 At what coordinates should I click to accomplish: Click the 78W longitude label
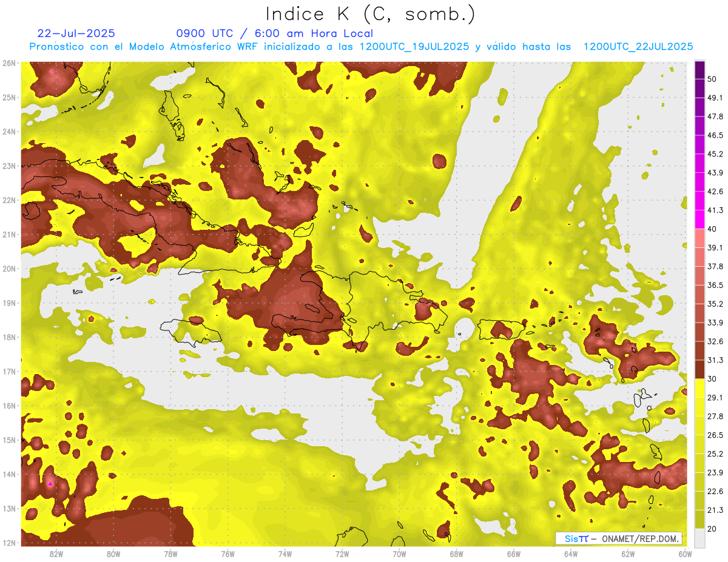point(170,554)
